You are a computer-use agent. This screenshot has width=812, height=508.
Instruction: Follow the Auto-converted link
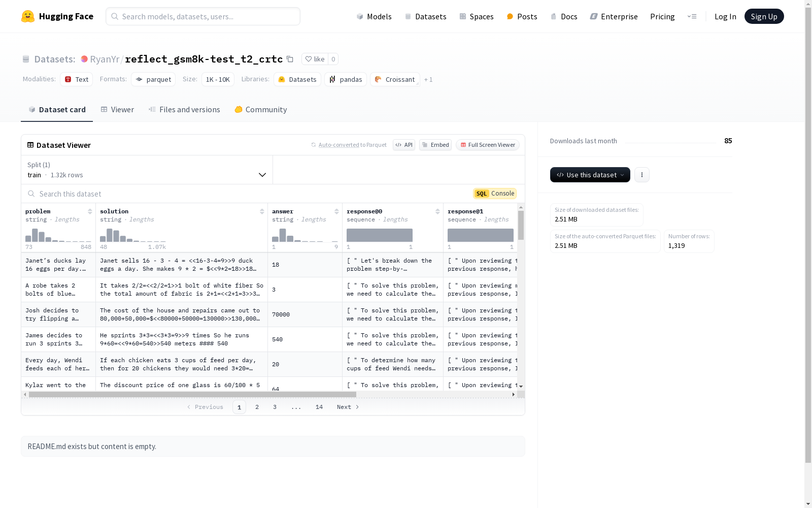pyautogui.click(x=339, y=145)
